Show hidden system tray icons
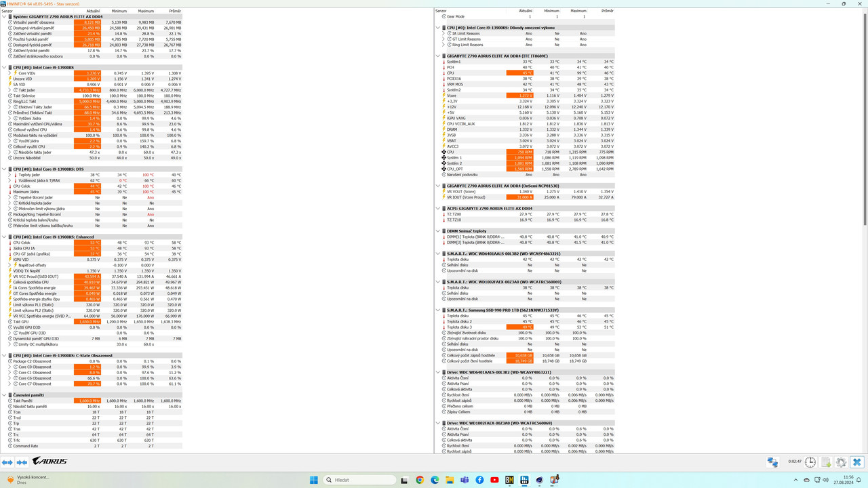 (797, 480)
